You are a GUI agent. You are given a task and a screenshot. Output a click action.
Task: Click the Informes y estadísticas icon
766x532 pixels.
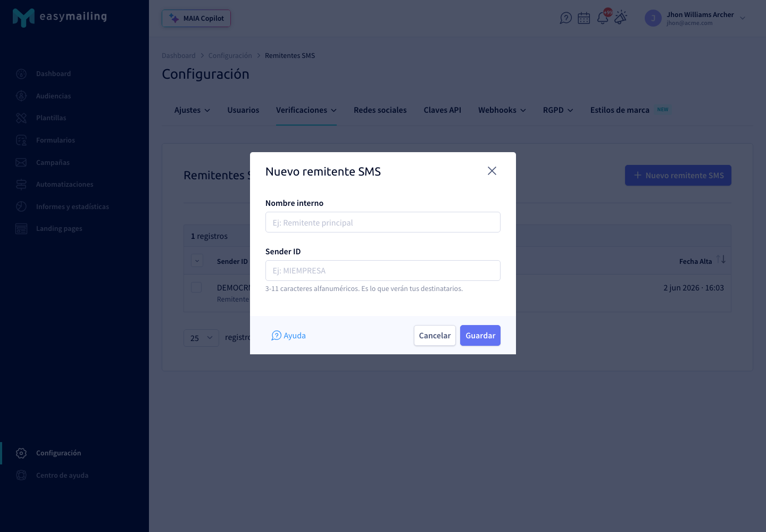tap(21, 206)
